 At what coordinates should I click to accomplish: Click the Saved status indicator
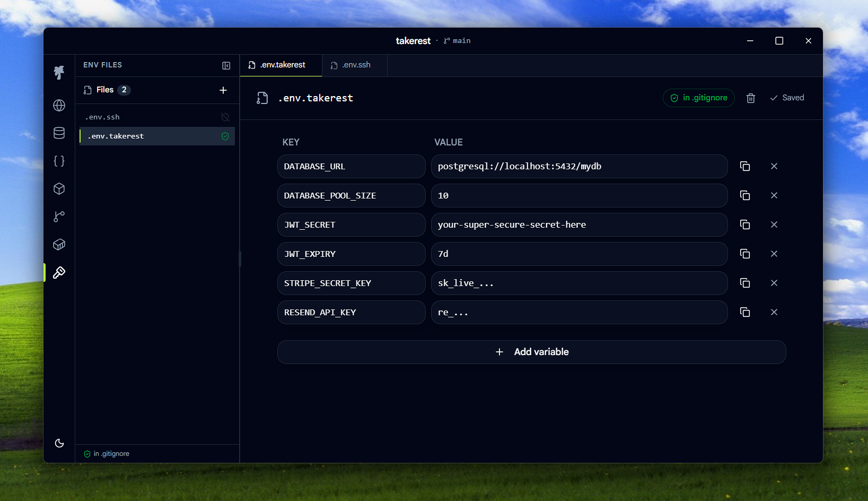point(787,98)
